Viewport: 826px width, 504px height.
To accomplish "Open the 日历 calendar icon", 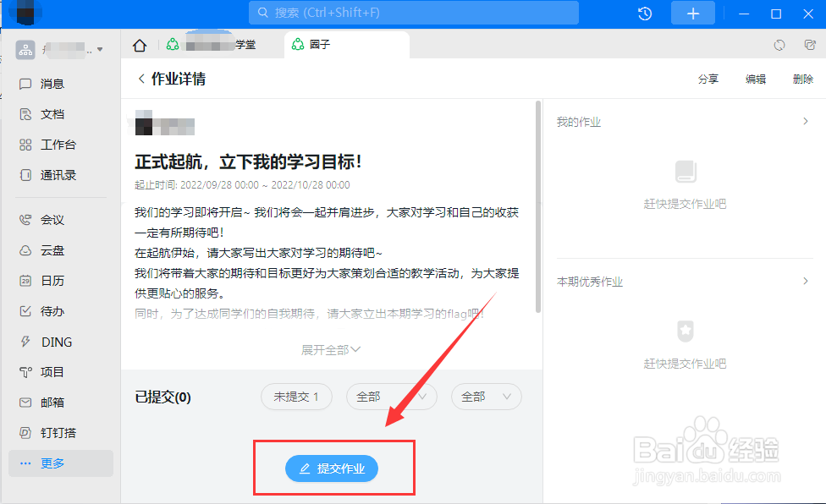I will tap(52, 280).
